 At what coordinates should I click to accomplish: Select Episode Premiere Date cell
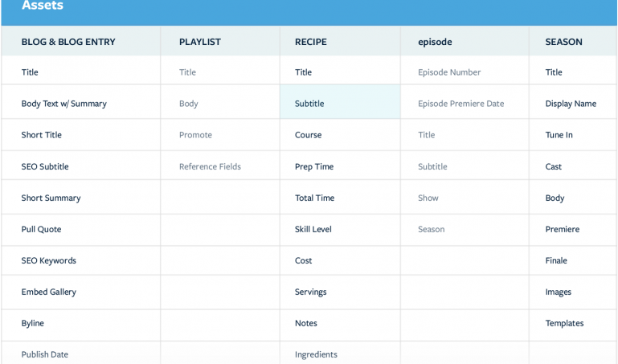pos(465,103)
